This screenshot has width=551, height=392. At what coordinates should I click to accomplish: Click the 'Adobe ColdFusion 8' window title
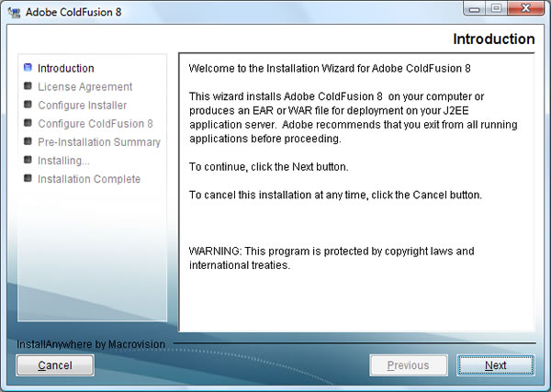(73, 12)
